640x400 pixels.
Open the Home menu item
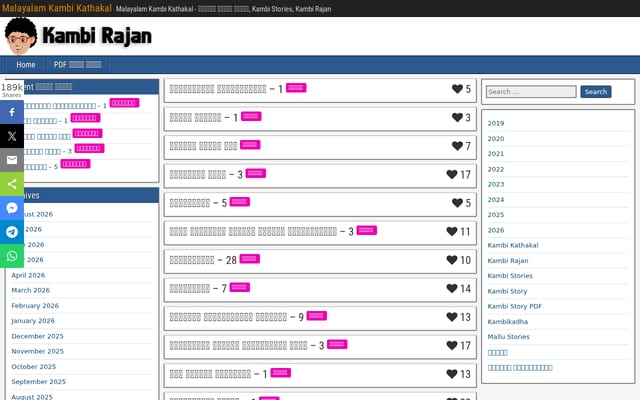tap(26, 64)
